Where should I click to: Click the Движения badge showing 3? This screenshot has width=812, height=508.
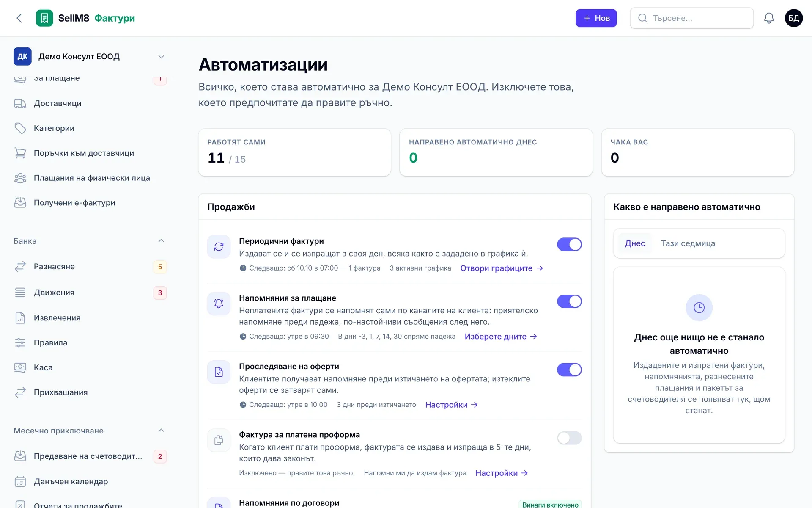160,293
